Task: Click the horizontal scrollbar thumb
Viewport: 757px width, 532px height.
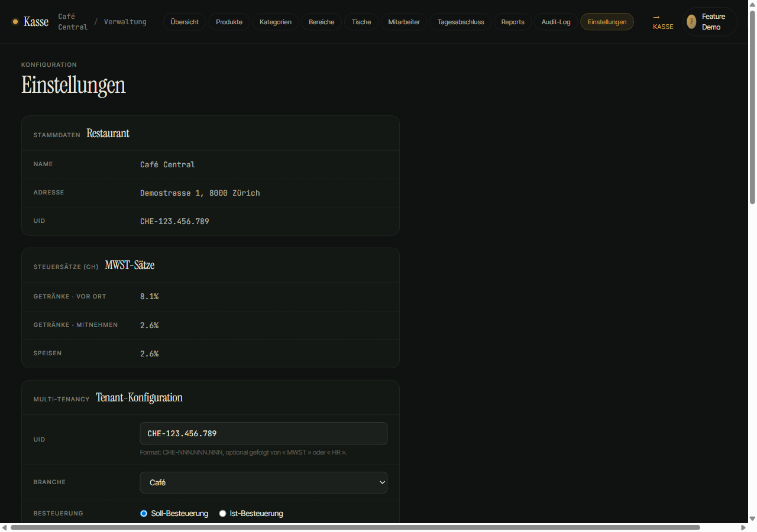Action: [x=355, y=527]
